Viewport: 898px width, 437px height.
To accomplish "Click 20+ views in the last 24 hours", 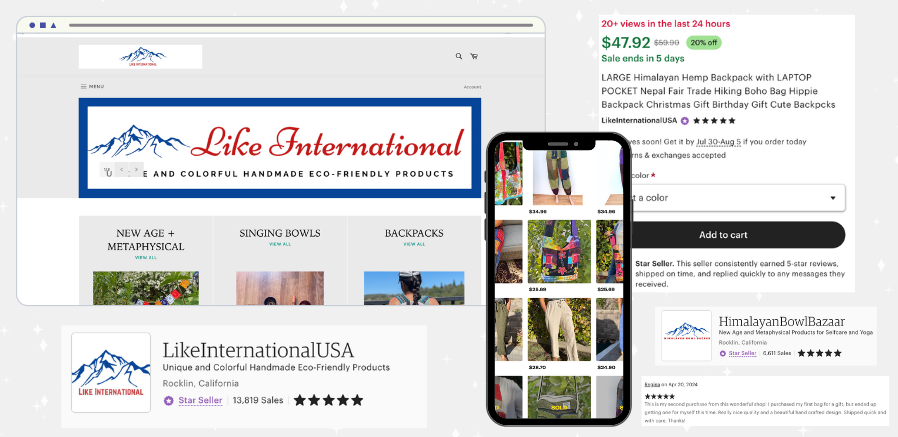I will tap(665, 24).
